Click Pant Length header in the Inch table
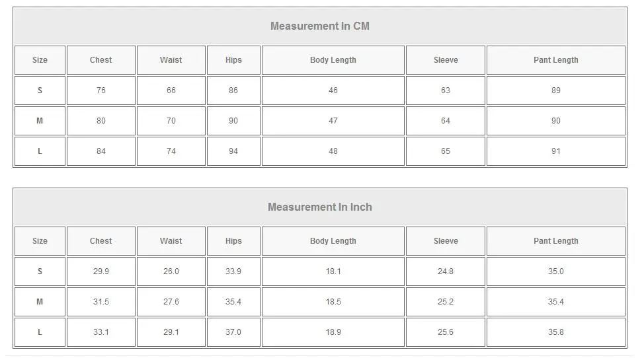This screenshot has width=644, height=358. [555, 241]
